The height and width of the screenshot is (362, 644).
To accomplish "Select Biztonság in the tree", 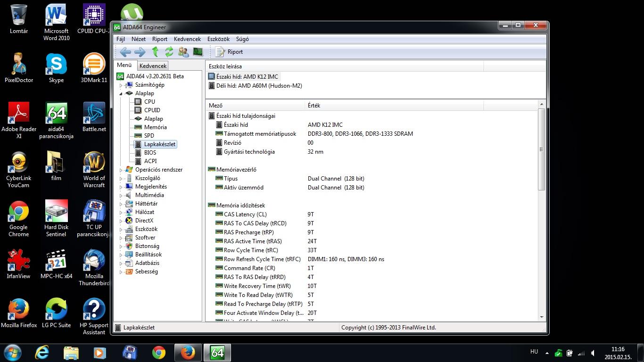I will (x=147, y=246).
